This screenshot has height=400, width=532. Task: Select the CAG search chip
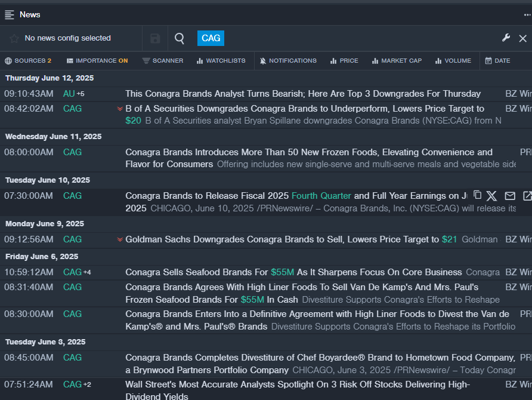coord(211,38)
